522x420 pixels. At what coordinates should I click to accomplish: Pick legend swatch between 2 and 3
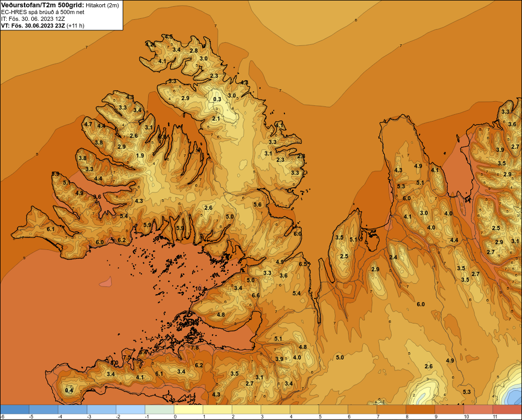246,410
